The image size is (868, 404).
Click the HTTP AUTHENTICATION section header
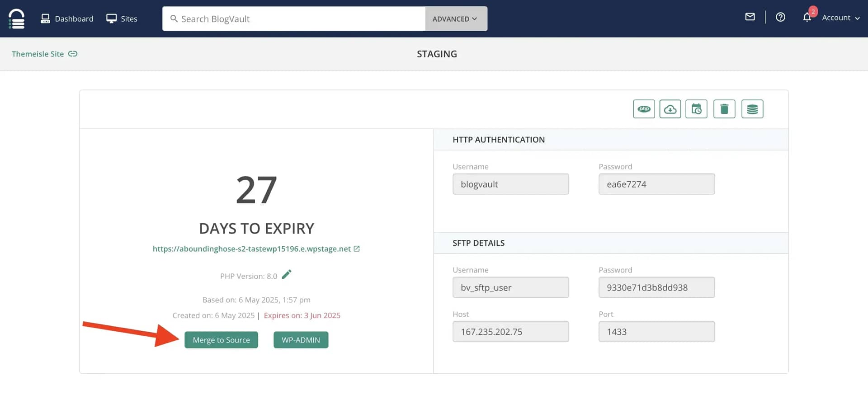coord(499,140)
